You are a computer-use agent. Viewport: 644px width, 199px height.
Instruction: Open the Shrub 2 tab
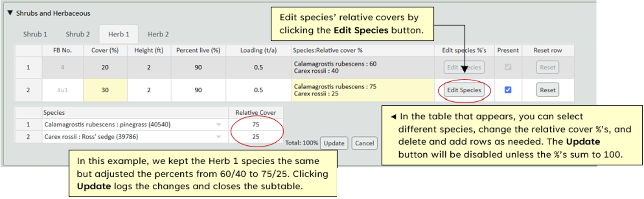coord(78,34)
